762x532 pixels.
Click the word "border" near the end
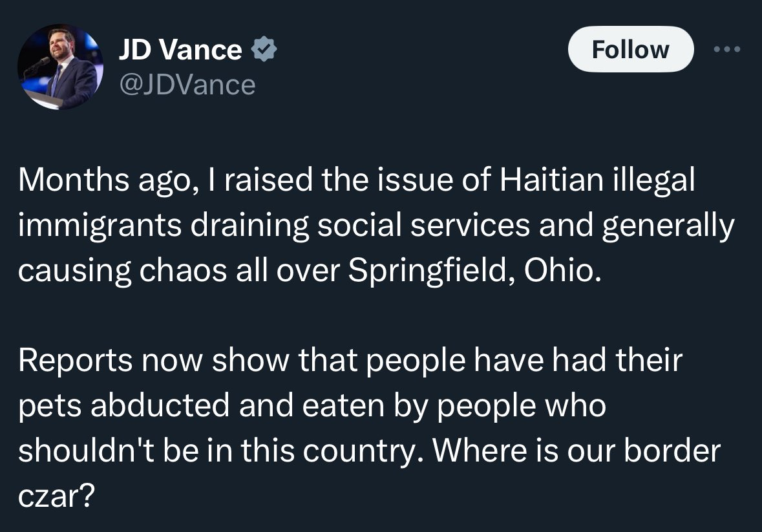(672, 450)
